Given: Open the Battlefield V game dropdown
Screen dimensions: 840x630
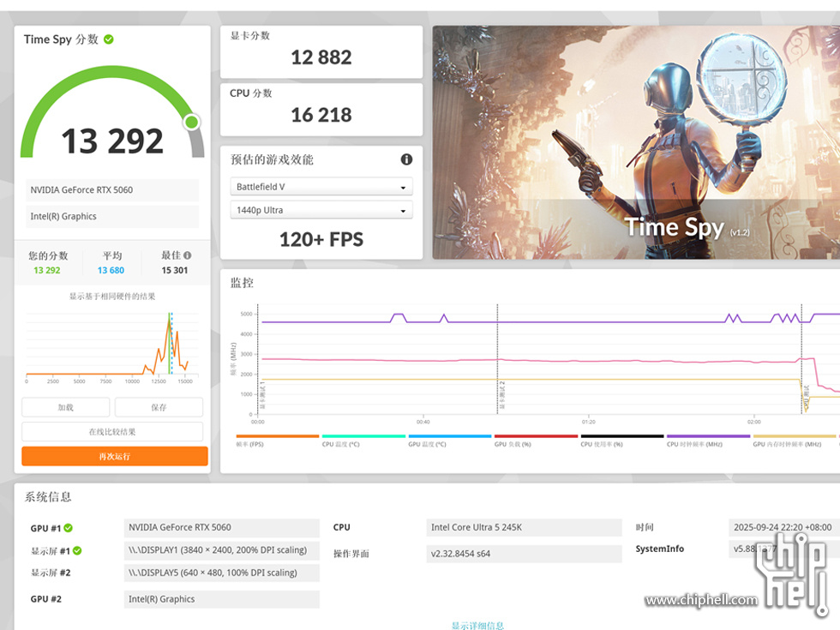Looking at the screenshot, I should coord(321,187).
